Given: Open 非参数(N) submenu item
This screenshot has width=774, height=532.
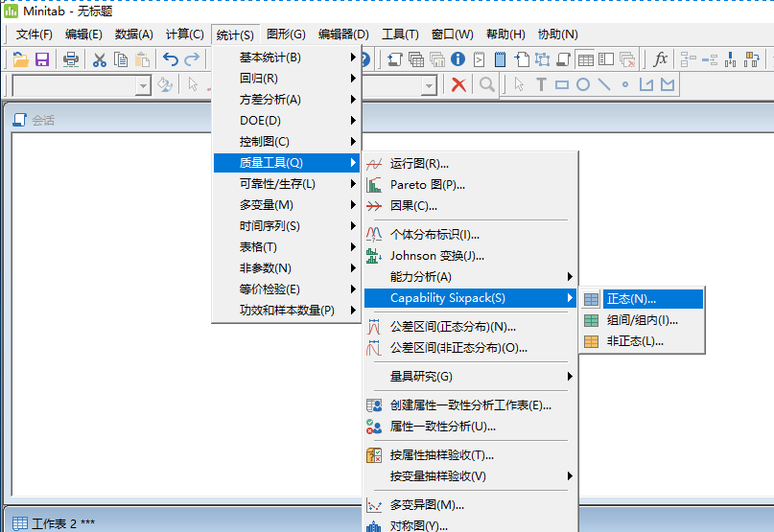Looking at the screenshot, I should pos(287,268).
